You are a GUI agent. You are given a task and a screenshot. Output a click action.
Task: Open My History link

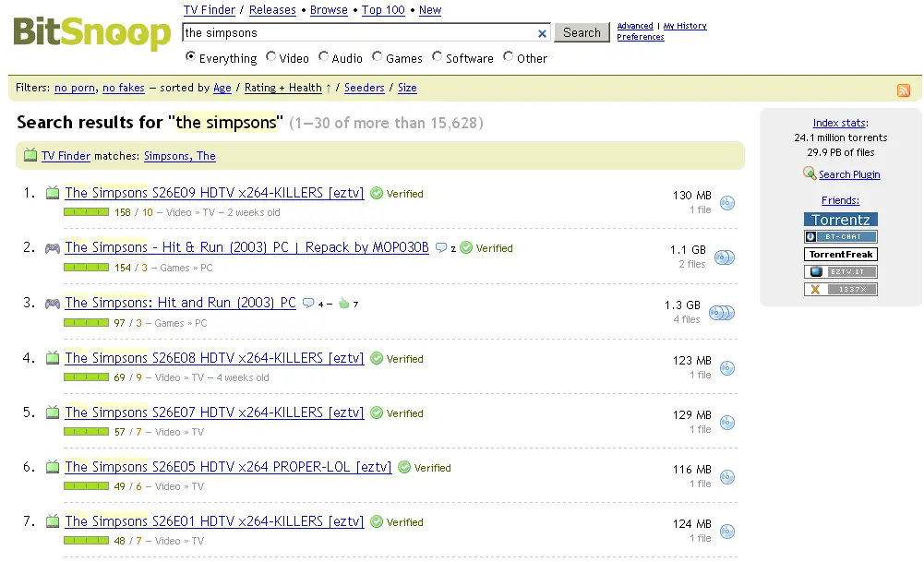[685, 26]
